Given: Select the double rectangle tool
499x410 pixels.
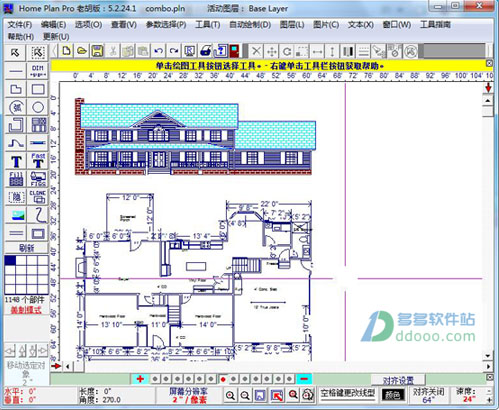Looking at the screenshot, I should [x=38, y=233].
